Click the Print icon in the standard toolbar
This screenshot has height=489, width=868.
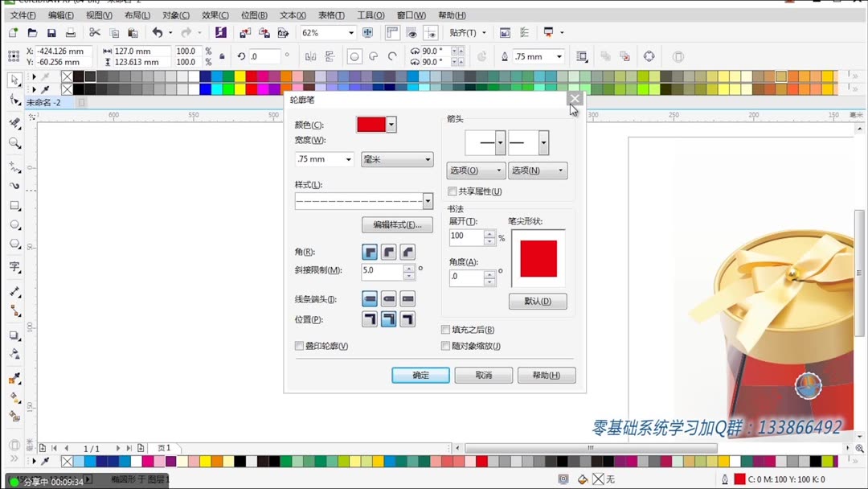(71, 32)
